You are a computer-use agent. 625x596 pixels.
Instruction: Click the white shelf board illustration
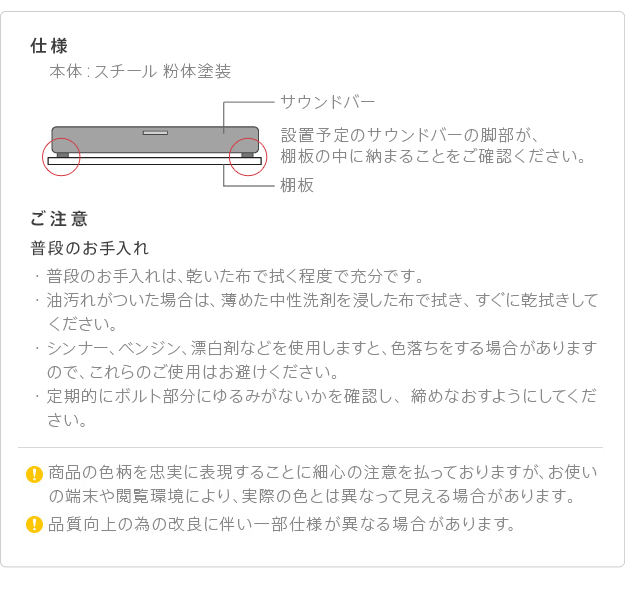155,161
